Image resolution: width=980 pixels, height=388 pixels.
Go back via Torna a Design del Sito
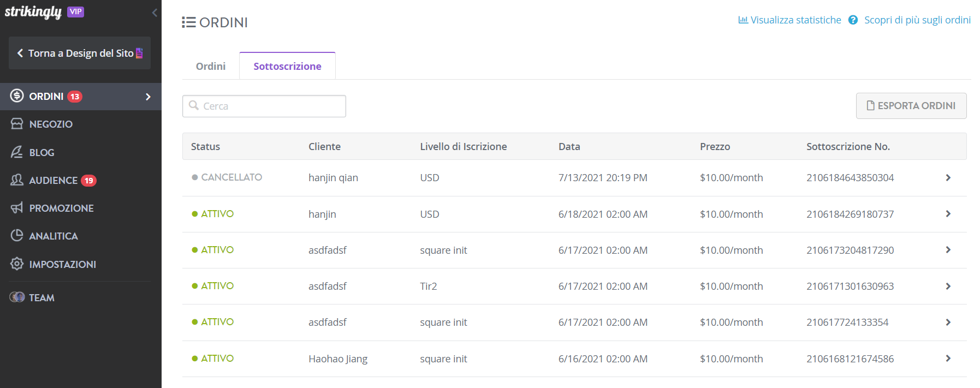(80, 53)
